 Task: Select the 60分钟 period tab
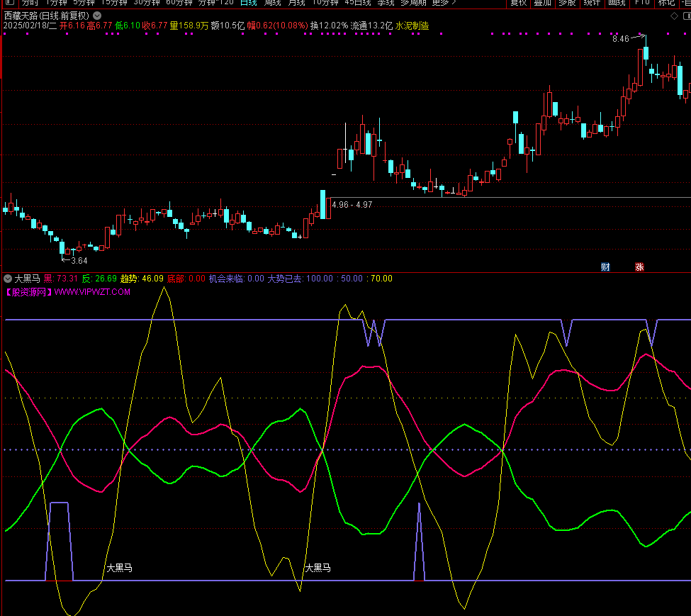(x=179, y=3)
